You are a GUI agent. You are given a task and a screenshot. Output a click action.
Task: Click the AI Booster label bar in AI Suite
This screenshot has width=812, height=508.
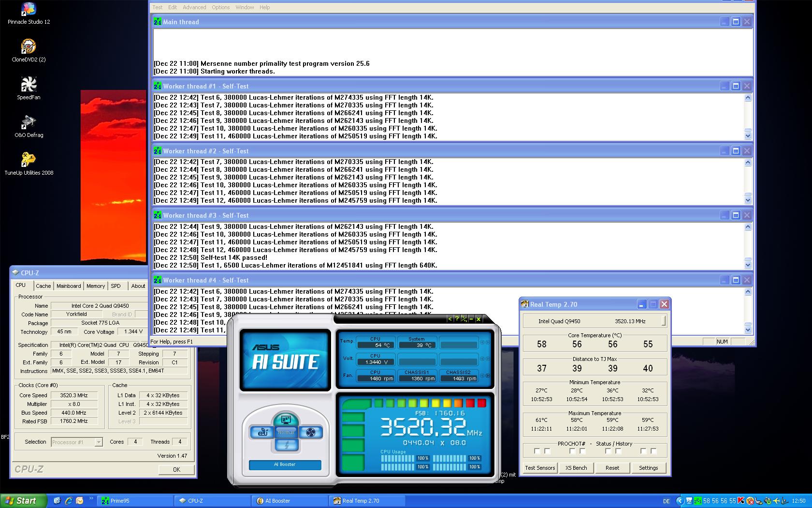coord(285,464)
